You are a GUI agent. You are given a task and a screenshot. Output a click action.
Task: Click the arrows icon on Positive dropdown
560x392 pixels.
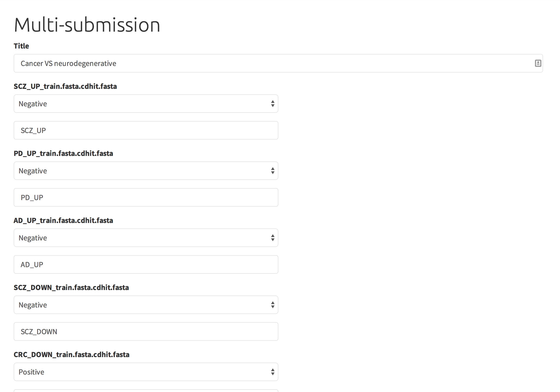click(x=272, y=372)
